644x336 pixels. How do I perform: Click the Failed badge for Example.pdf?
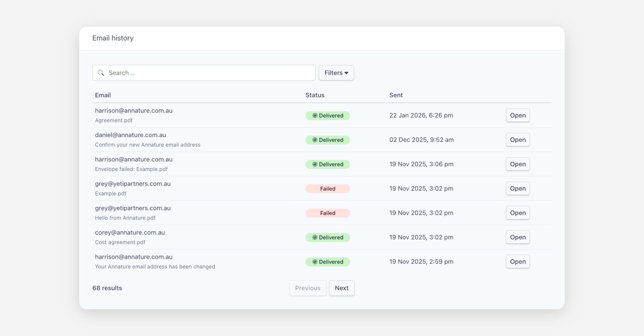pos(328,189)
